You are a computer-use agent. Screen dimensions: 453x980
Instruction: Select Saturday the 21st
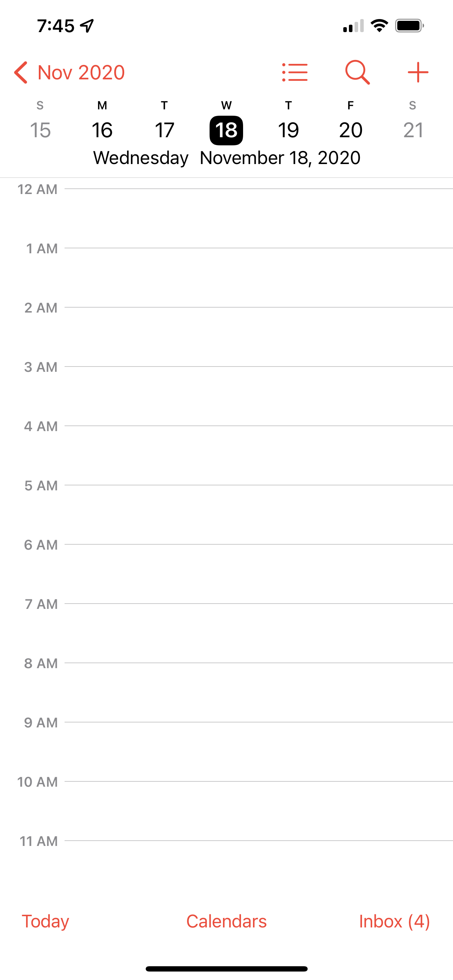(x=413, y=130)
